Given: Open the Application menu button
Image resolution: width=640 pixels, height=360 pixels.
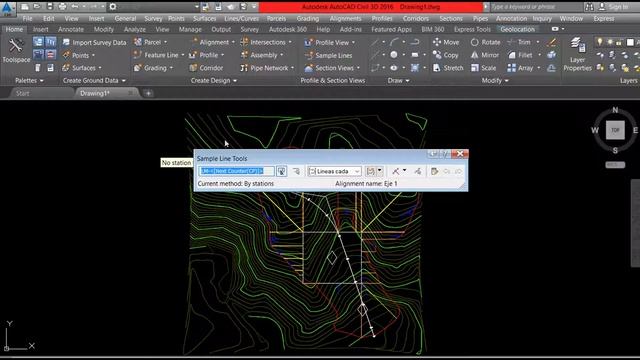Looking at the screenshot, I should pyautogui.click(x=7, y=8).
